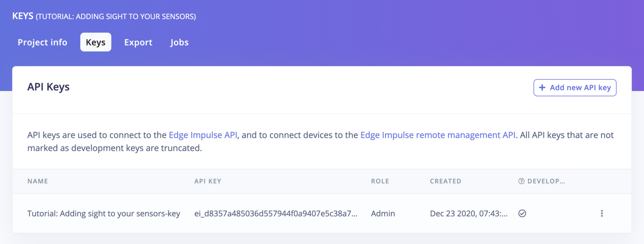Image resolution: width=644 pixels, height=244 pixels.
Task: Click the plus icon on Add new API key
Action: (542, 88)
